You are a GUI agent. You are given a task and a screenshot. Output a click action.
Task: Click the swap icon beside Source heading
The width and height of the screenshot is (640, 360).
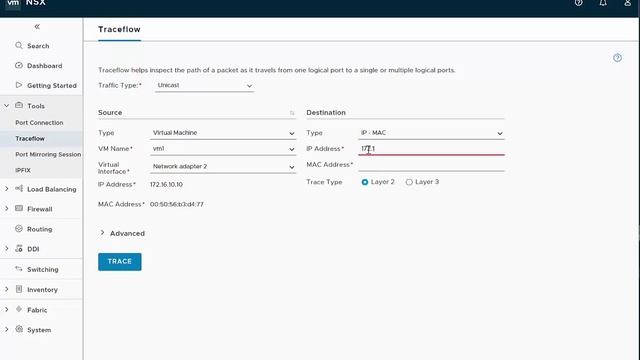(x=292, y=113)
